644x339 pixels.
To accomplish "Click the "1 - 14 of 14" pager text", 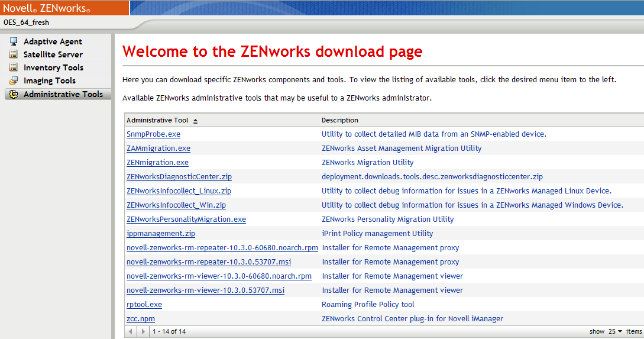I will tap(169, 331).
